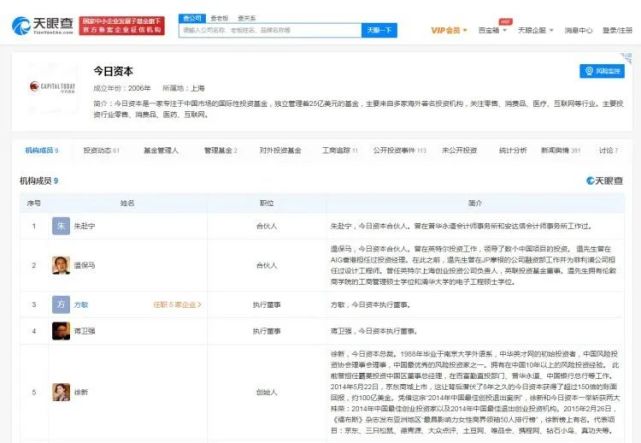The height and width of the screenshot is (443, 641).
Task: Click the 姓名 column header
Action: (x=128, y=203)
